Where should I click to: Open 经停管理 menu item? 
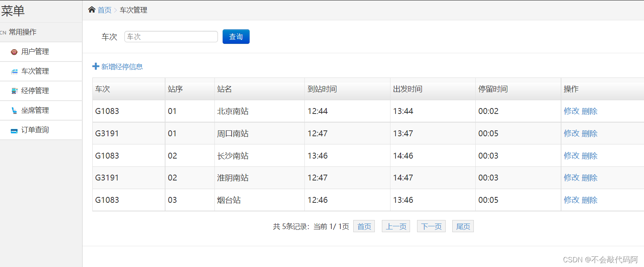[41, 91]
